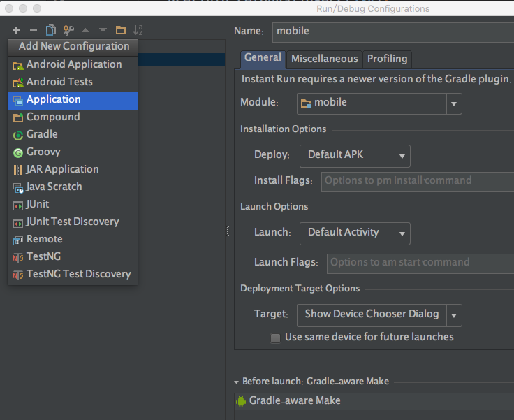Enable Use same device for future launches
514x420 pixels.
click(x=276, y=338)
